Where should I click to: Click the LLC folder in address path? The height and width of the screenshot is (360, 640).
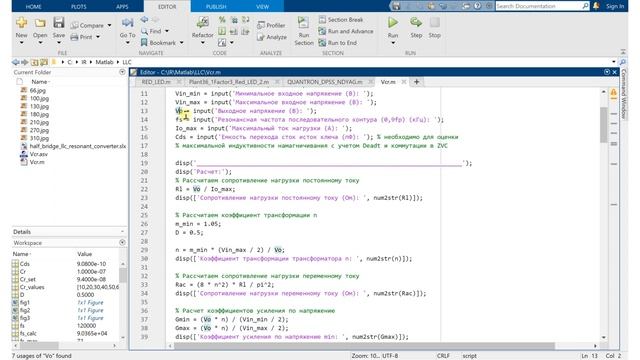tap(127, 62)
